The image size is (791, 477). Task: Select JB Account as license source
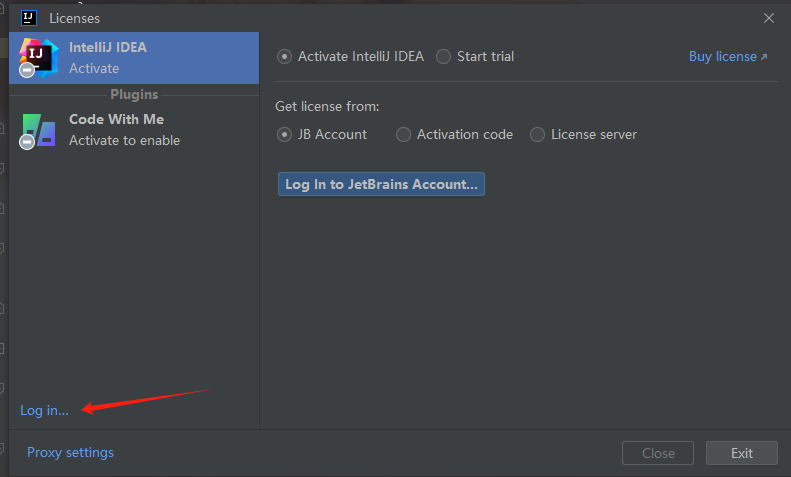(x=285, y=134)
